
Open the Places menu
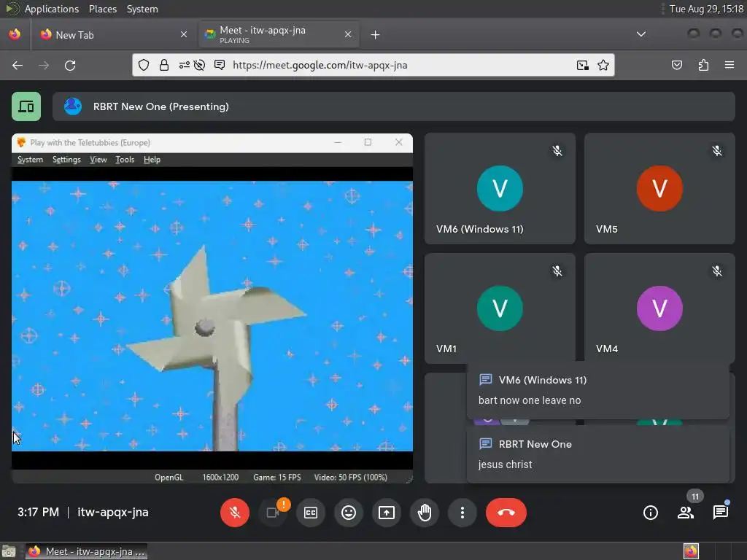click(x=102, y=9)
